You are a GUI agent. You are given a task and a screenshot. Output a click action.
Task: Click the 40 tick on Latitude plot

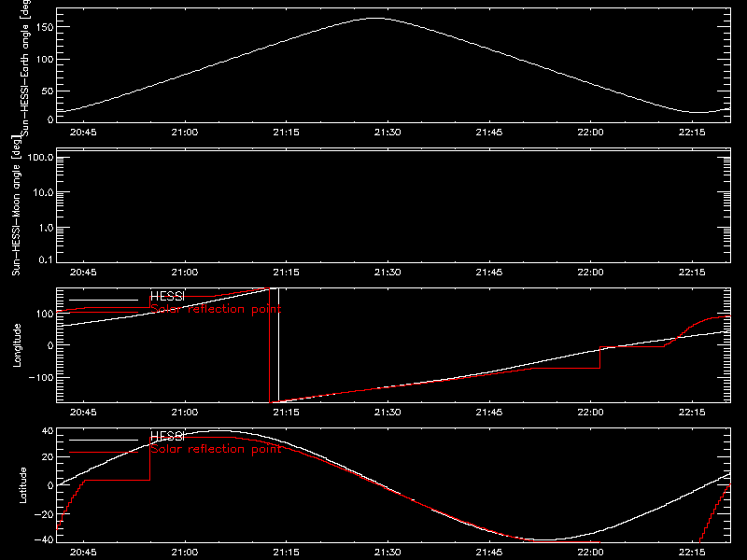48,431
